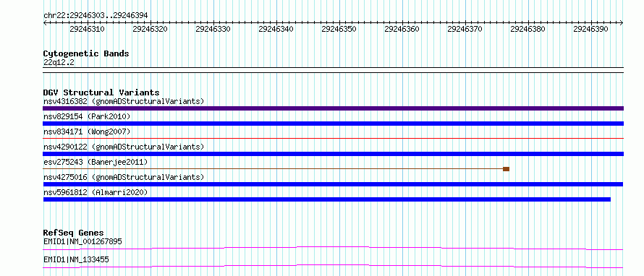Click ruler position label 29246330
The height and width of the screenshot is (276, 644).
click(x=213, y=29)
